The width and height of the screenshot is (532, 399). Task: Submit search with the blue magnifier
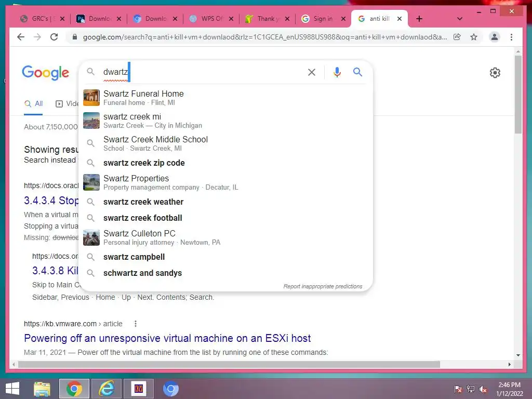tap(357, 72)
